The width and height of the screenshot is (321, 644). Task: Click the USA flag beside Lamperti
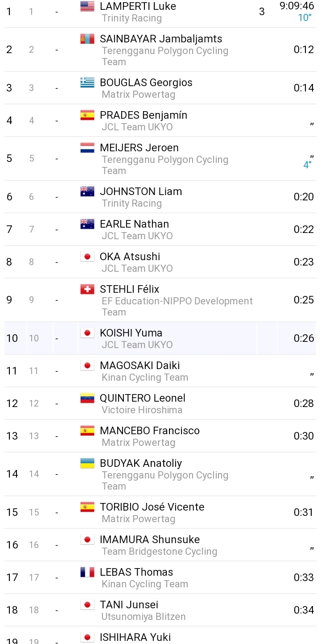click(x=87, y=6)
